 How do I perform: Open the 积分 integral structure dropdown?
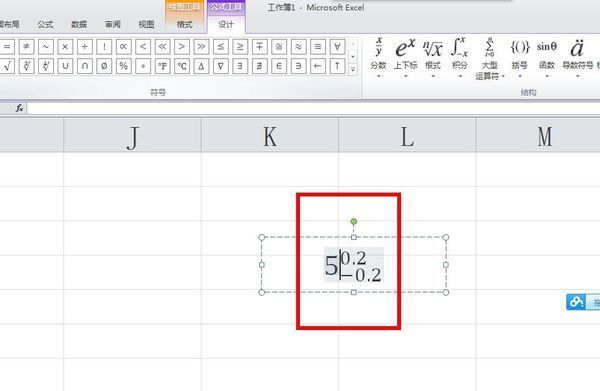[x=460, y=57]
